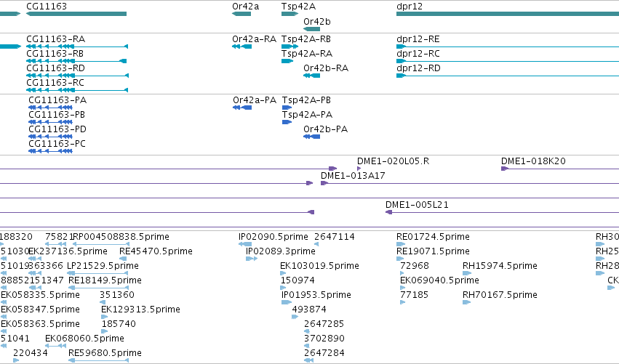Select protein CG11163-PB label
This screenshot has height=364, width=619.
tap(57, 115)
